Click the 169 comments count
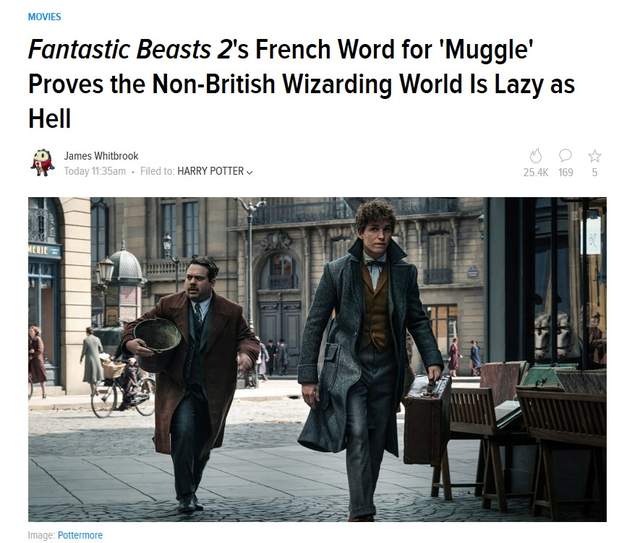The height and width of the screenshot is (543, 640). pos(566,172)
